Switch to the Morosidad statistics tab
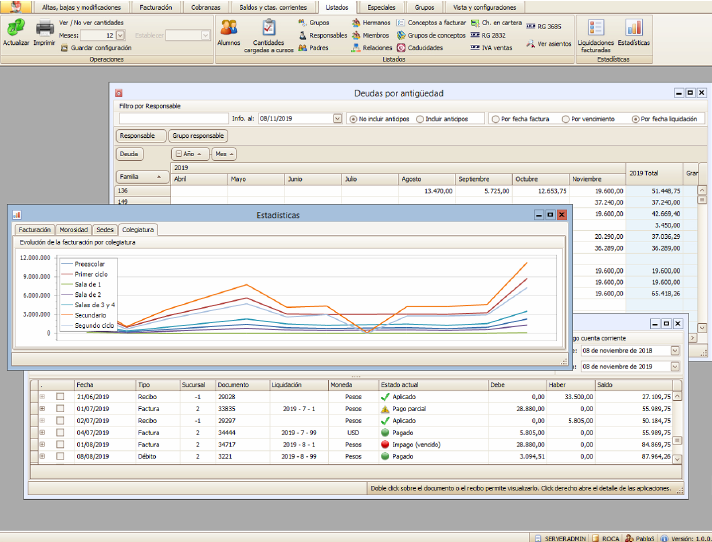712x542 pixels. coord(73,229)
